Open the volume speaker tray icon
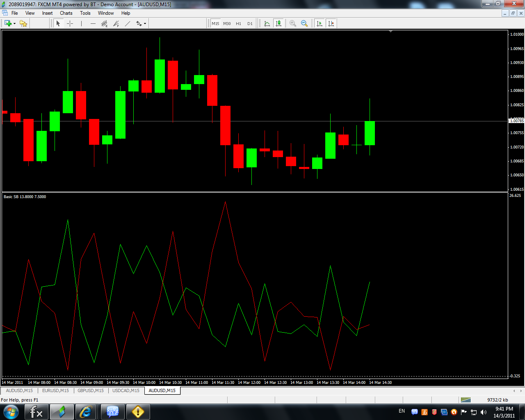Screen dimensions: 525x420 pos(484,412)
